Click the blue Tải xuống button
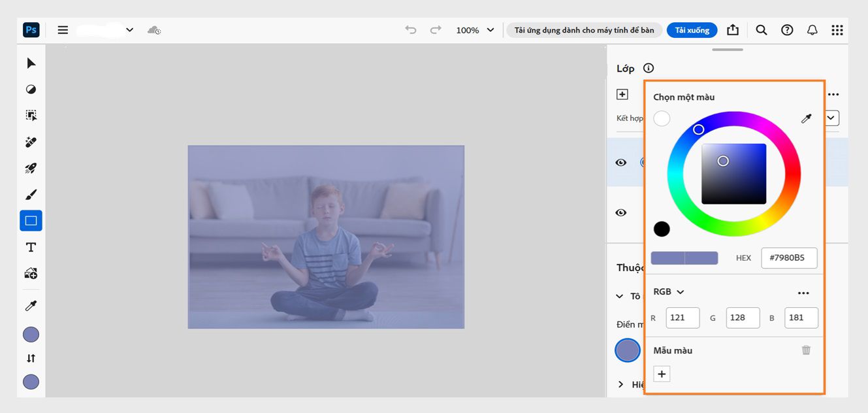Viewport: 868px width, 413px height. [x=692, y=30]
